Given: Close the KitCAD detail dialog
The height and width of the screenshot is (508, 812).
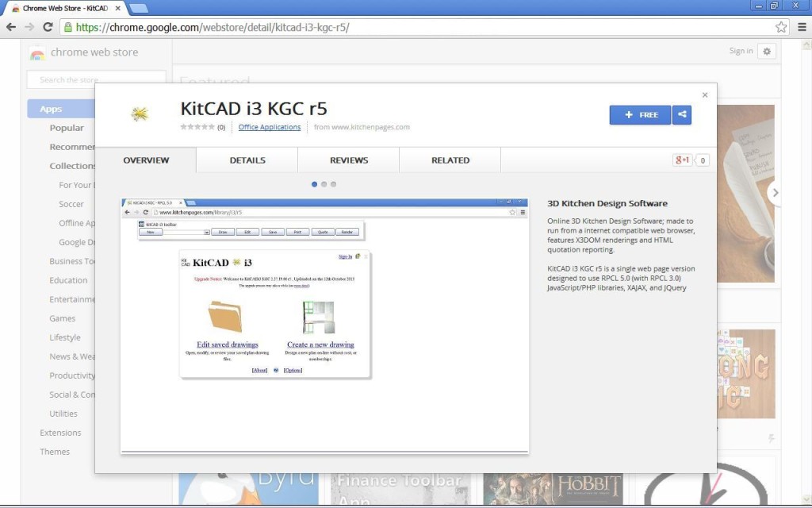Looking at the screenshot, I should click(705, 95).
